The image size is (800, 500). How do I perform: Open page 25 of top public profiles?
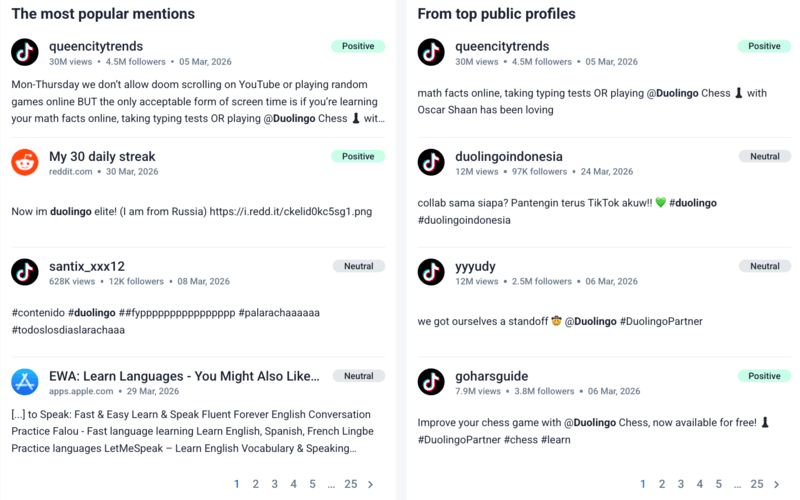(757, 484)
